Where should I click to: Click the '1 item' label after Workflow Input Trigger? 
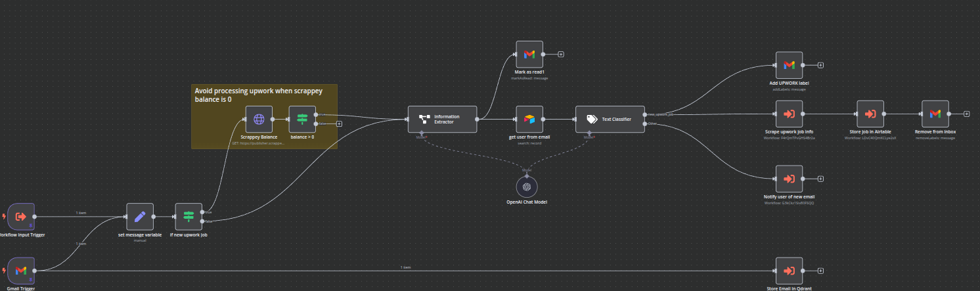click(80, 213)
